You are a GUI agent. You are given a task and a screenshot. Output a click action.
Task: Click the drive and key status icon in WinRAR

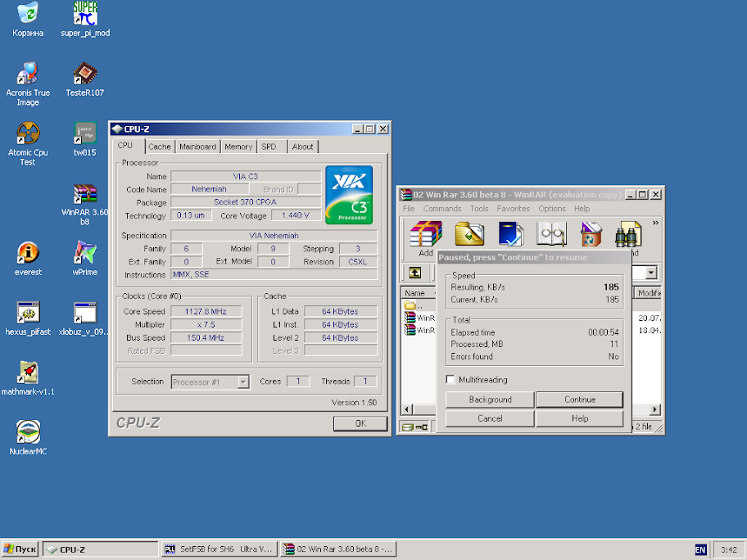[415, 427]
